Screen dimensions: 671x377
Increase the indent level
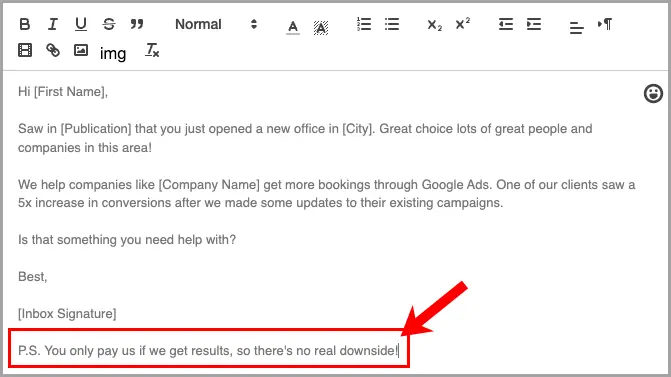[x=534, y=24]
